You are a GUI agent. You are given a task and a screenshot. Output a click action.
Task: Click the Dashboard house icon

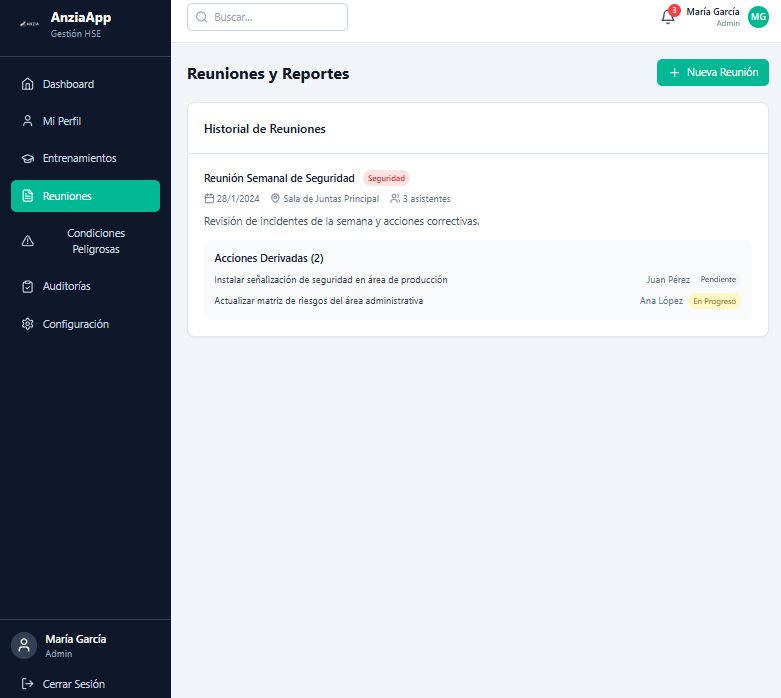click(28, 84)
